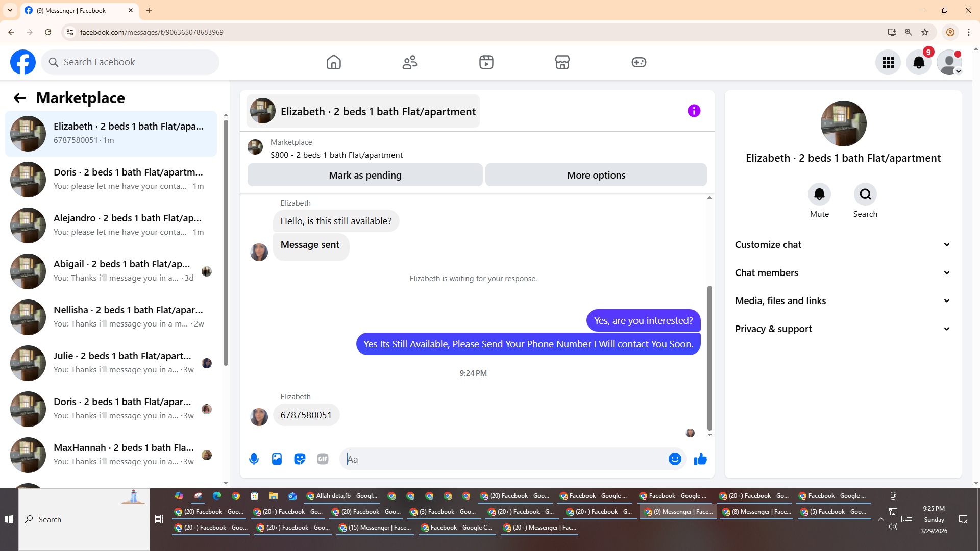Open File Explorer from the taskbar

(x=274, y=496)
